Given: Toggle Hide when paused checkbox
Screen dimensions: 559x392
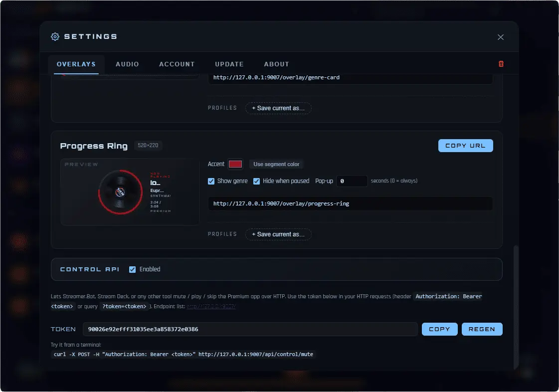Looking at the screenshot, I should (256, 181).
